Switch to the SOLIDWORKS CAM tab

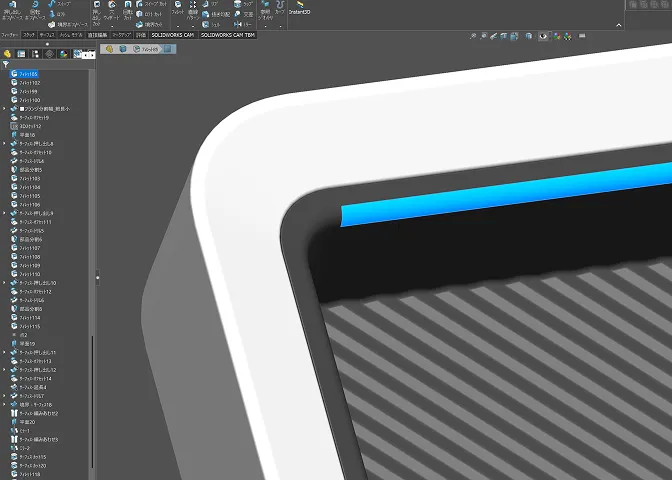click(173, 35)
